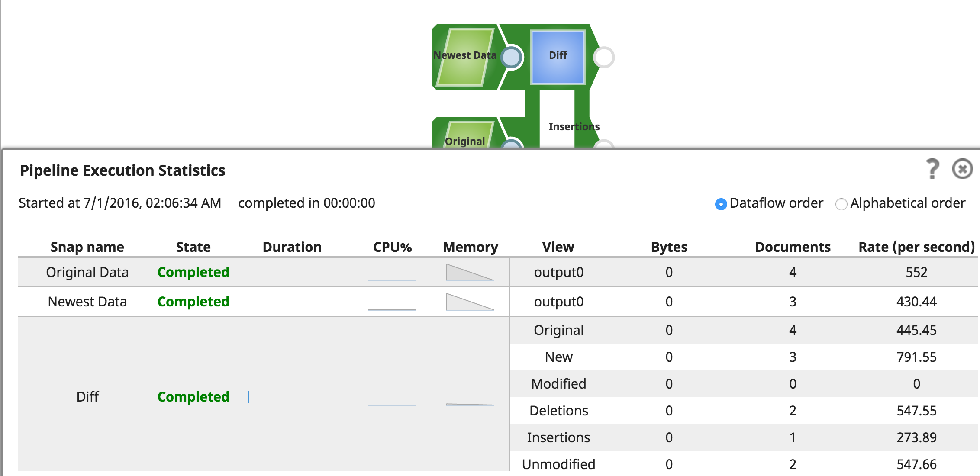Image resolution: width=980 pixels, height=476 pixels.
Task: Select the Deletions view row
Action: (x=558, y=411)
